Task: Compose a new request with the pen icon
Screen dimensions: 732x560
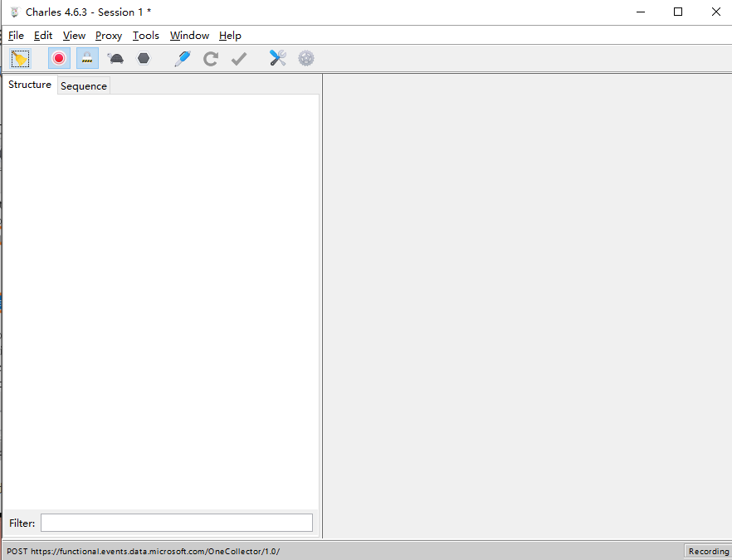Action: pos(183,58)
